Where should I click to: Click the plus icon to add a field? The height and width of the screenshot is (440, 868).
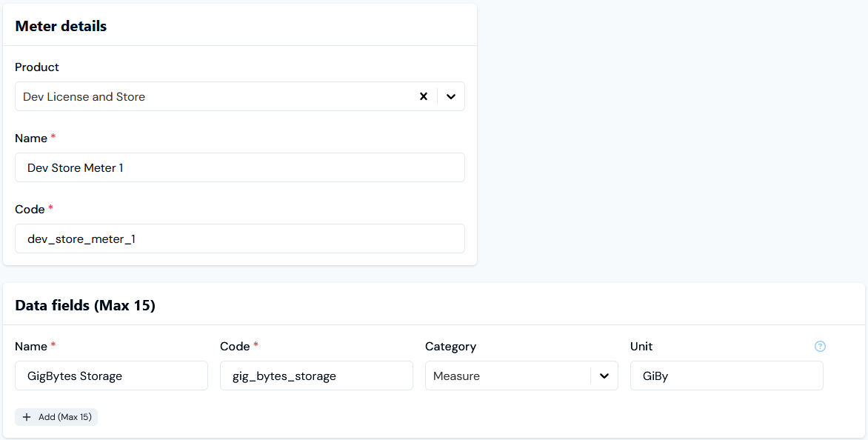pyautogui.click(x=27, y=417)
